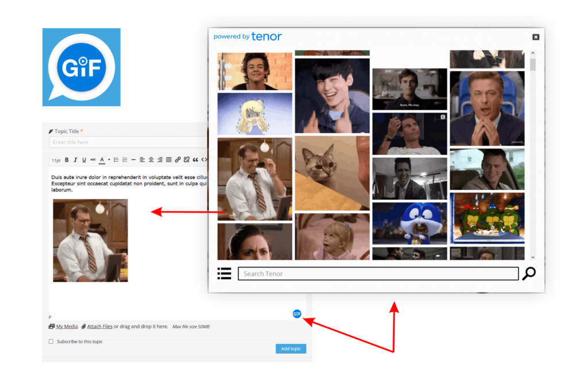Toggle bold formatting in the editor
This screenshot has height=372, width=588.
pyautogui.click(x=66, y=160)
